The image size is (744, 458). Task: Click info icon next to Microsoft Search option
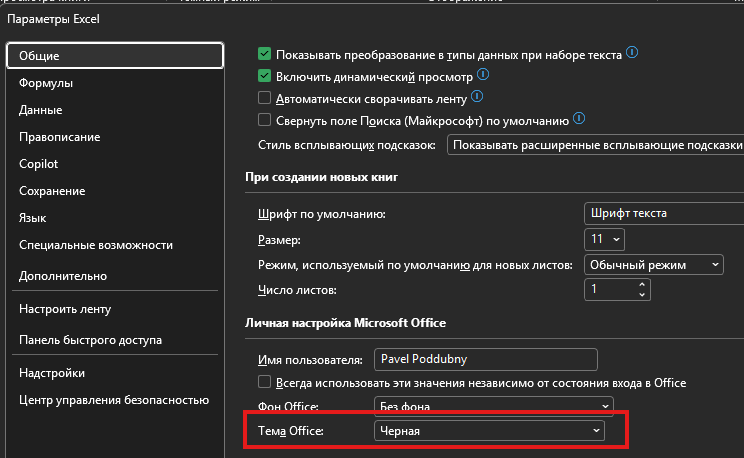point(579,118)
